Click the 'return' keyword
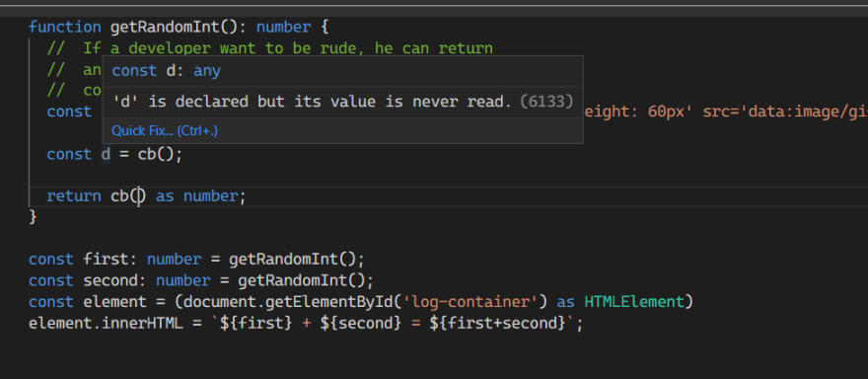Viewport: 868px width, 379px height. click(74, 196)
